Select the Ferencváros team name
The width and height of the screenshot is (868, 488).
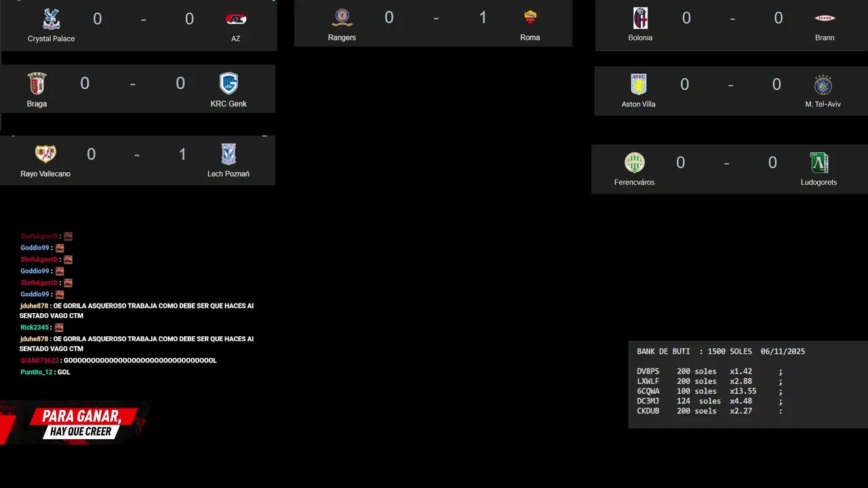(x=635, y=182)
